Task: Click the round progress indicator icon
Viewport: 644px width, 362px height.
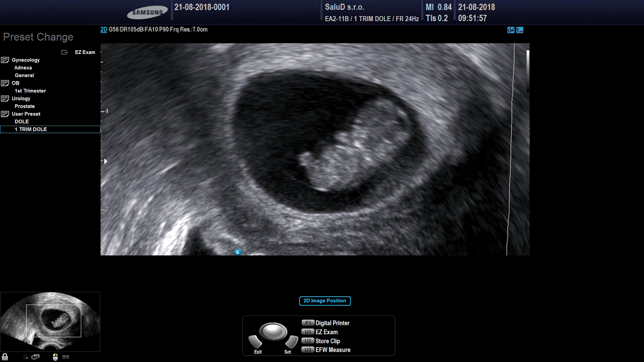Action: coord(25,357)
